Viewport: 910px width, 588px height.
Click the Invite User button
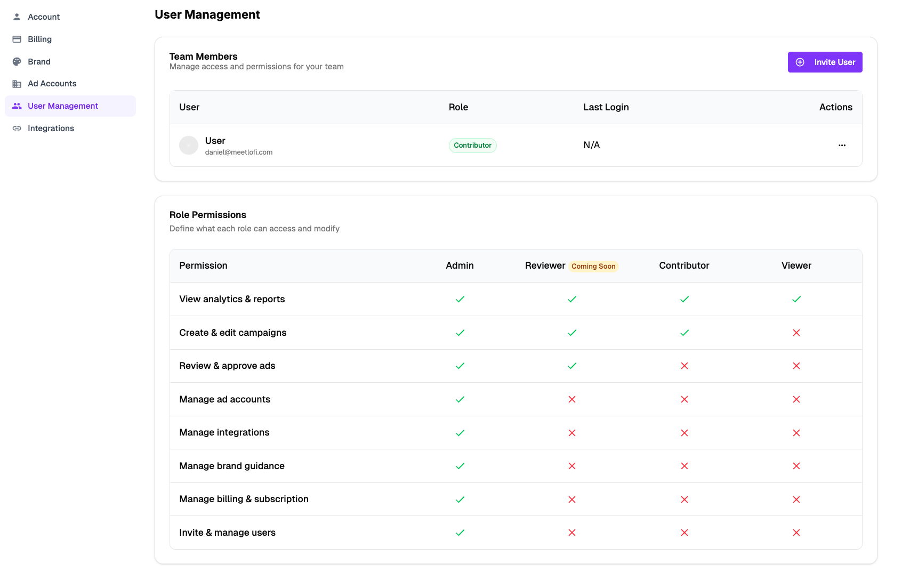[825, 62]
